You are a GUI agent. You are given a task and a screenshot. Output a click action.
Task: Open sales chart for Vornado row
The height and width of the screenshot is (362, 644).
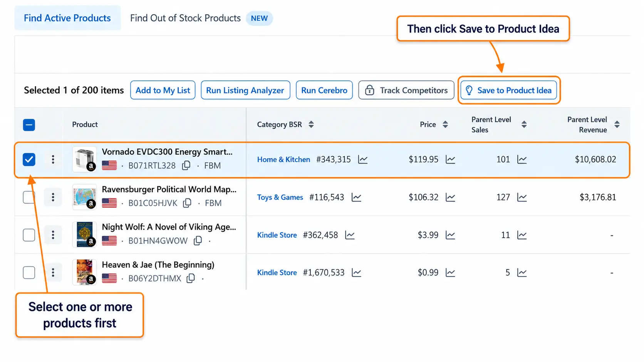coord(522,159)
